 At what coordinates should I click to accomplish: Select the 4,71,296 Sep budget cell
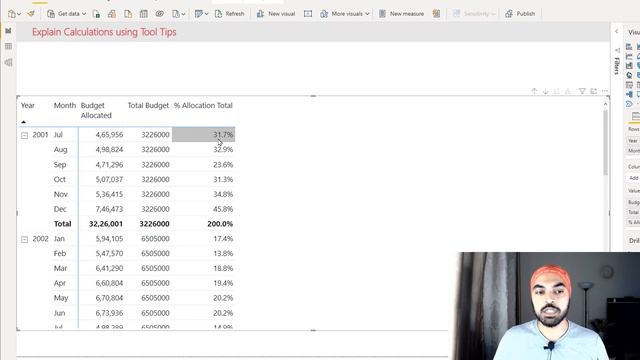tap(109, 164)
